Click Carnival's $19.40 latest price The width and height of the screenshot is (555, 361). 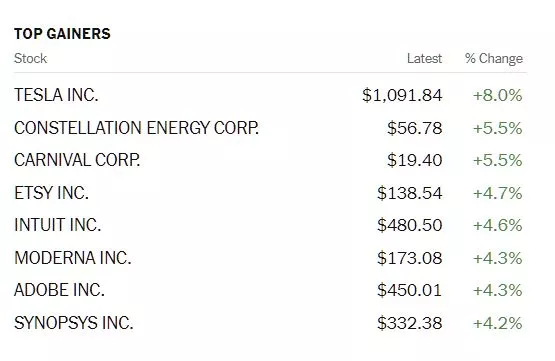click(414, 160)
